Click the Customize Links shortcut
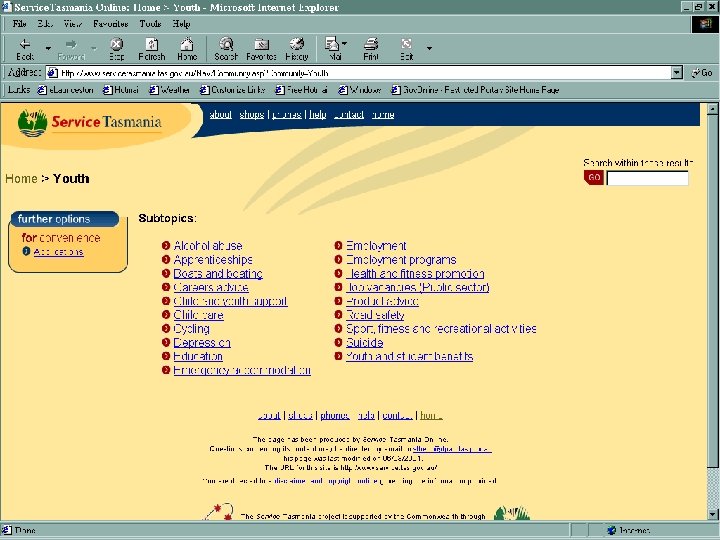This screenshot has width=720, height=540. coord(233,90)
